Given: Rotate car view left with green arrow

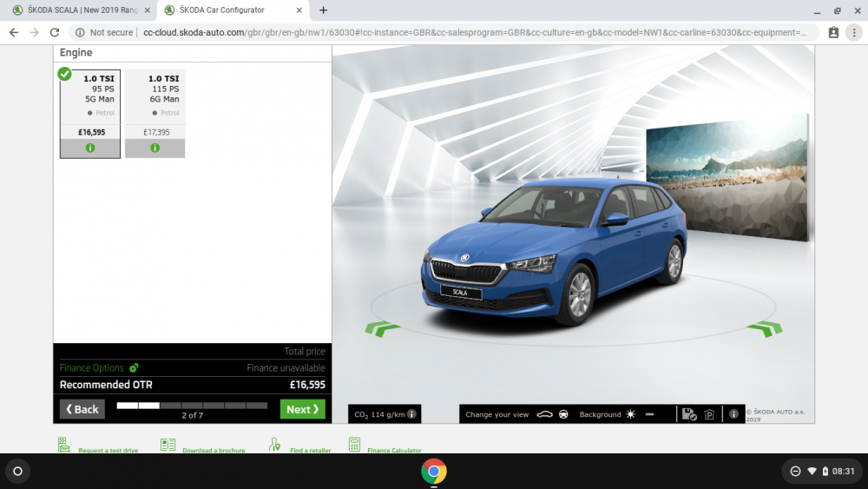Looking at the screenshot, I should 382,328.
